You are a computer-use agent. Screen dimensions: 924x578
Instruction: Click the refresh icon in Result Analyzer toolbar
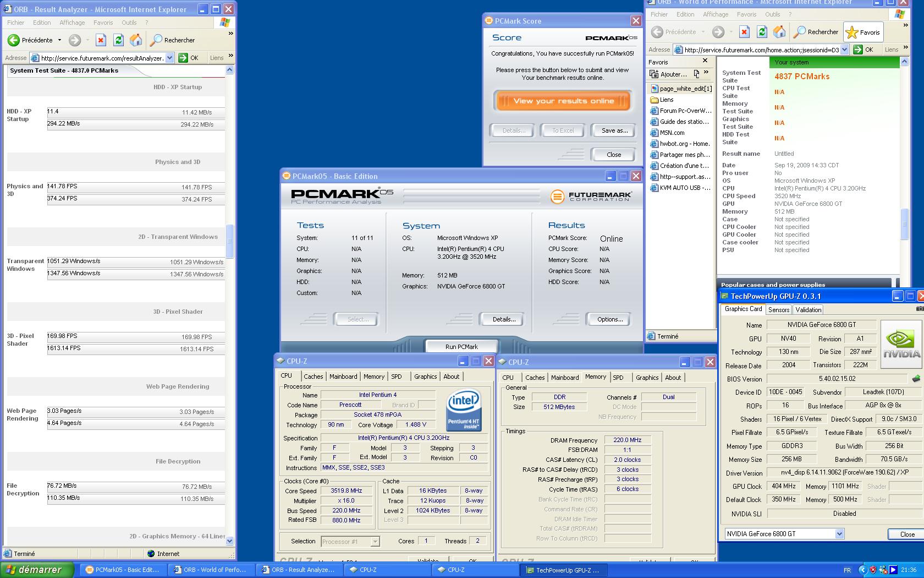118,40
